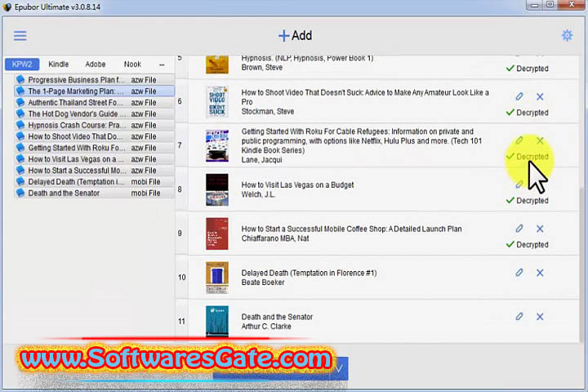Click Decrypted status of Hypnosis book

(x=527, y=69)
